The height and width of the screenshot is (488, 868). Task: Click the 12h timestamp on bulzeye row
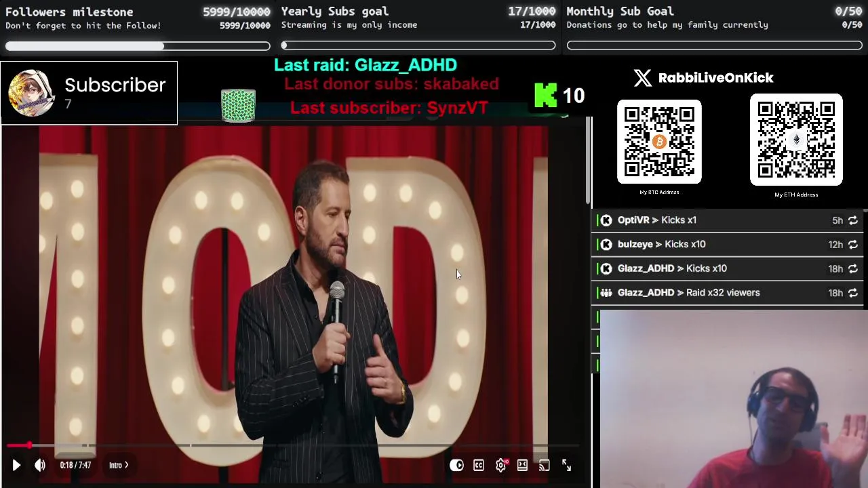point(835,245)
